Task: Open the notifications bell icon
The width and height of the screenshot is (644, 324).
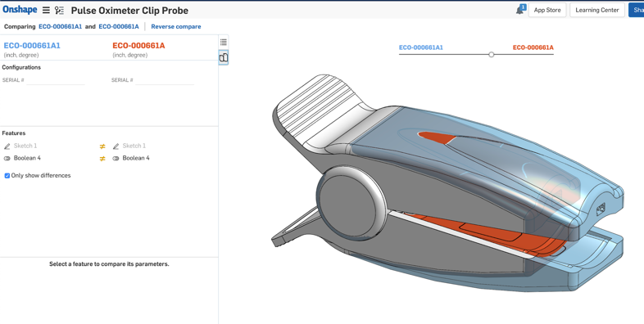Action: (x=520, y=10)
